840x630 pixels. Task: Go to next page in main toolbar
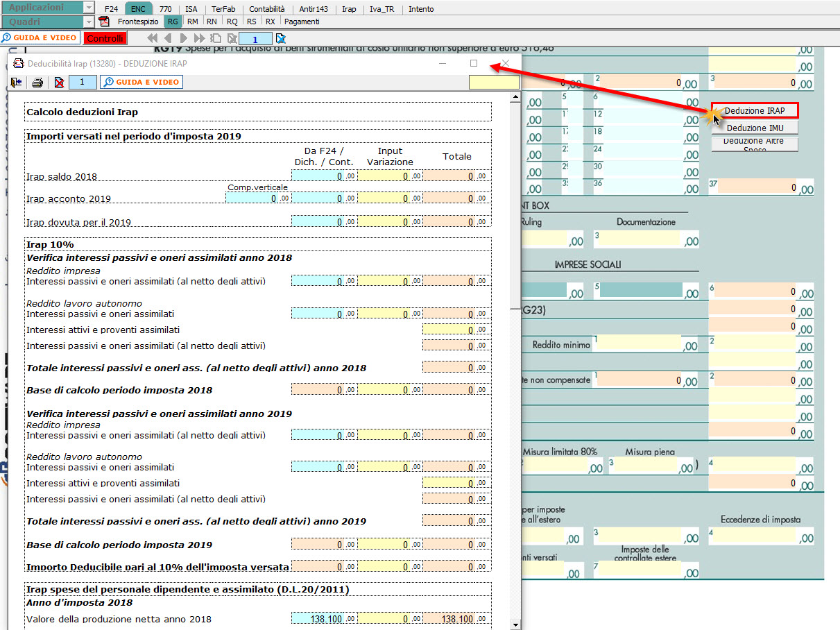[x=183, y=38]
